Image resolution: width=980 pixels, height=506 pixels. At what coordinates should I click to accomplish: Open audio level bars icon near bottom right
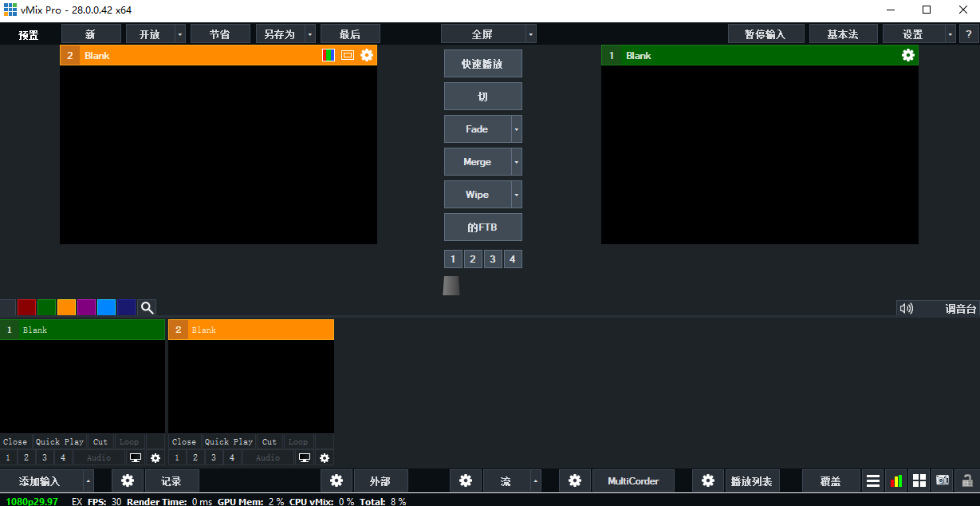click(896, 480)
